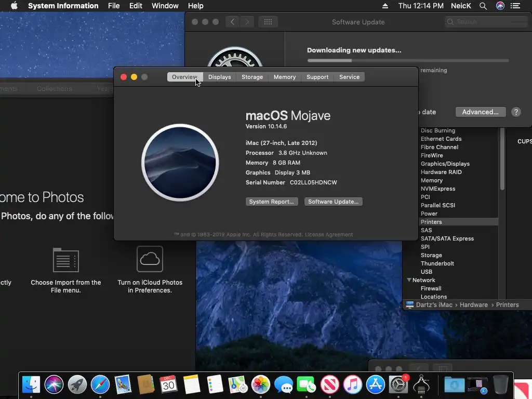Screen dimensions: 532x399
Task: Collapse the Network tree section
Action: (x=409, y=280)
